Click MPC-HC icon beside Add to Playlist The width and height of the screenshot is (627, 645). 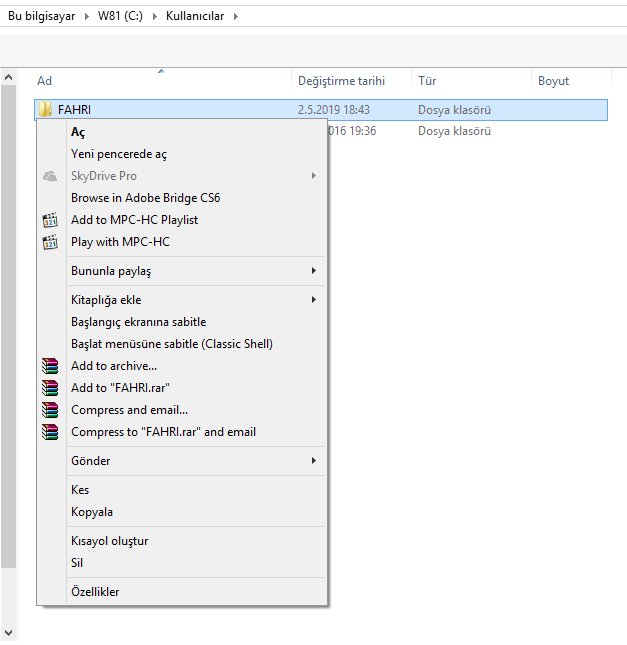click(x=50, y=220)
